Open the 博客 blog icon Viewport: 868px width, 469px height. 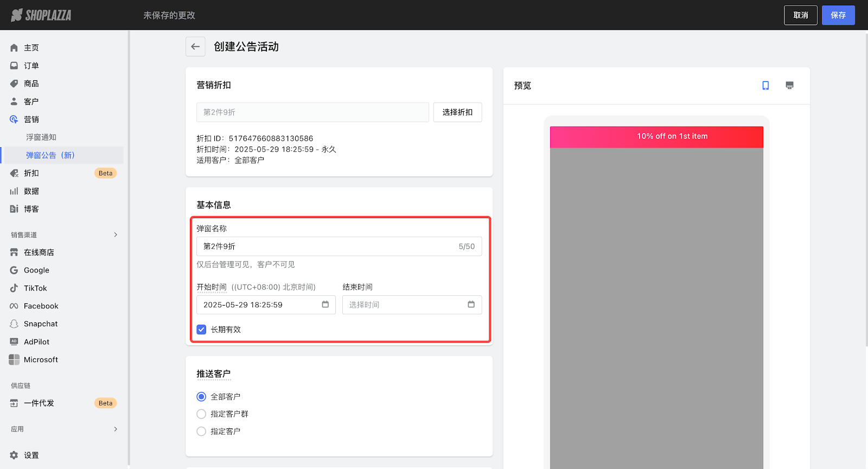tap(14, 209)
